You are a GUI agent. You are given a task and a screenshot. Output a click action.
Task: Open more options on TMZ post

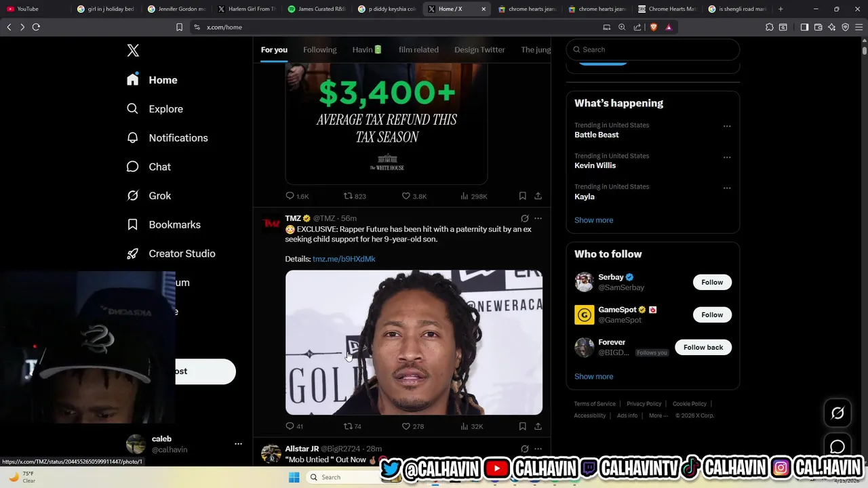point(538,218)
